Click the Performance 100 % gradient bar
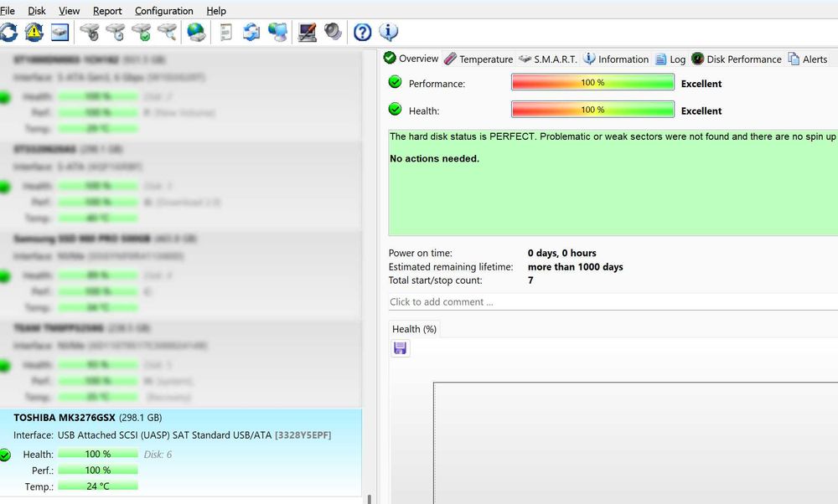 (x=592, y=82)
